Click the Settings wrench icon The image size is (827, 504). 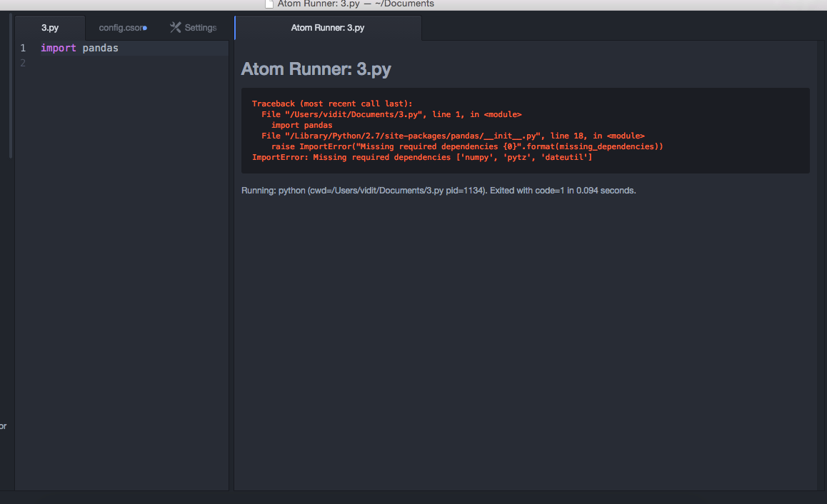click(174, 28)
